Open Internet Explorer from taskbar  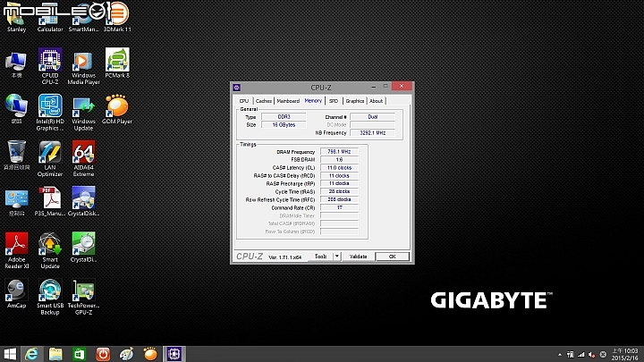tap(31, 354)
